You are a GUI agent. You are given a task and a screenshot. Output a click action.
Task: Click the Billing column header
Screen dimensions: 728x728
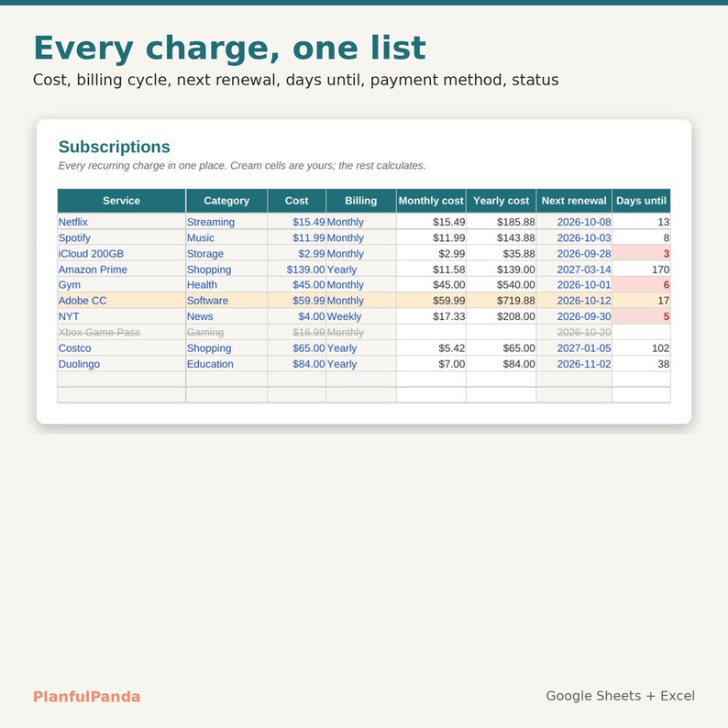361,201
